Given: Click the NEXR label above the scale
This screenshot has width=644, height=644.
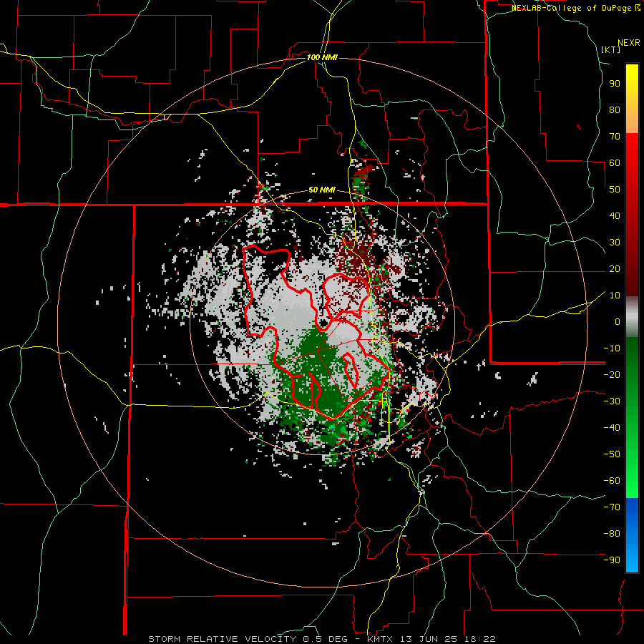Looking at the screenshot, I should [629, 43].
